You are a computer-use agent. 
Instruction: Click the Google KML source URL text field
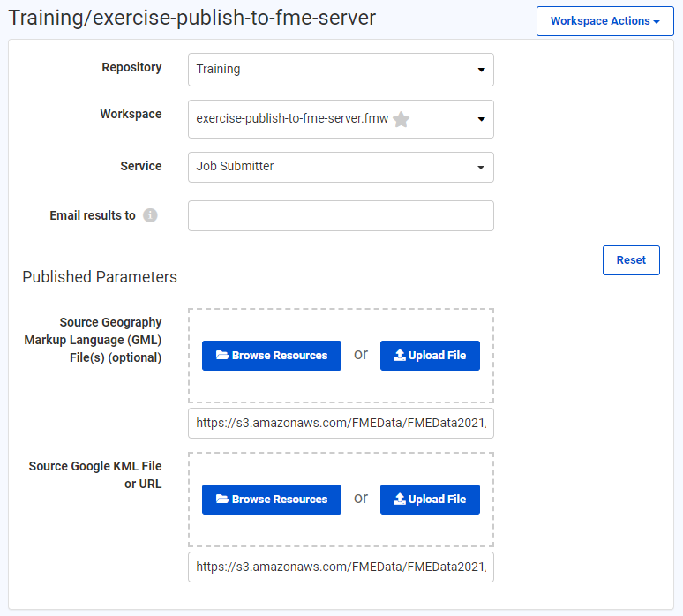coord(341,567)
